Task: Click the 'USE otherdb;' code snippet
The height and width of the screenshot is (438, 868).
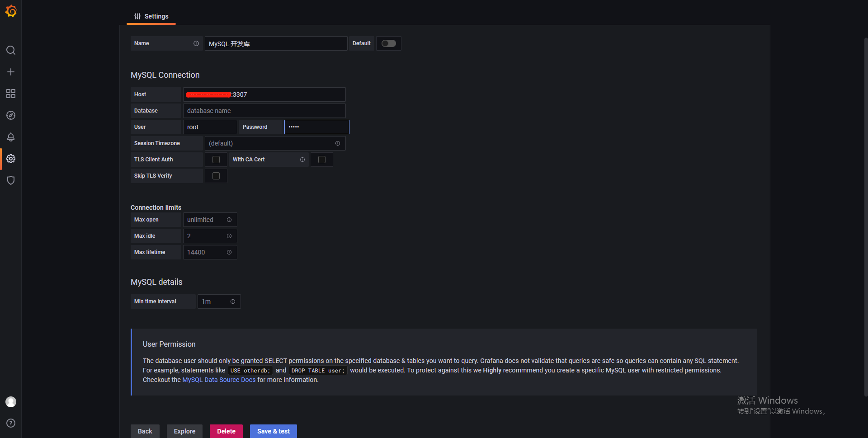Action: (250, 371)
